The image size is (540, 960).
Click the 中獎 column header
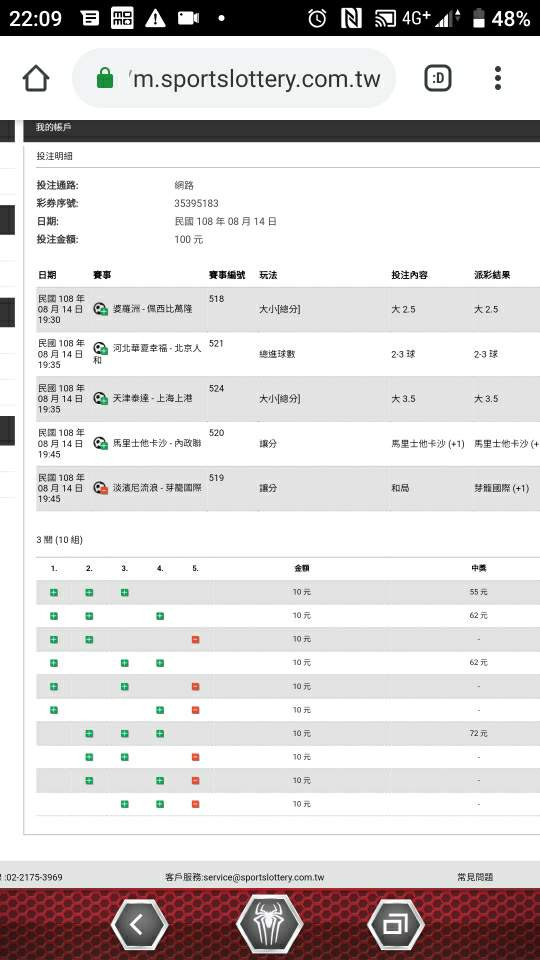[478, 568]
